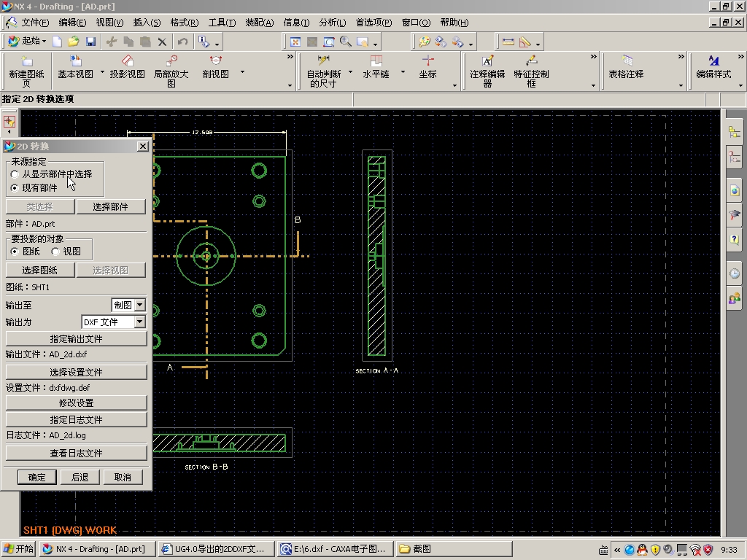
Task: Select the 从显示部件中选择 radio button
Action: pos(15,174)
